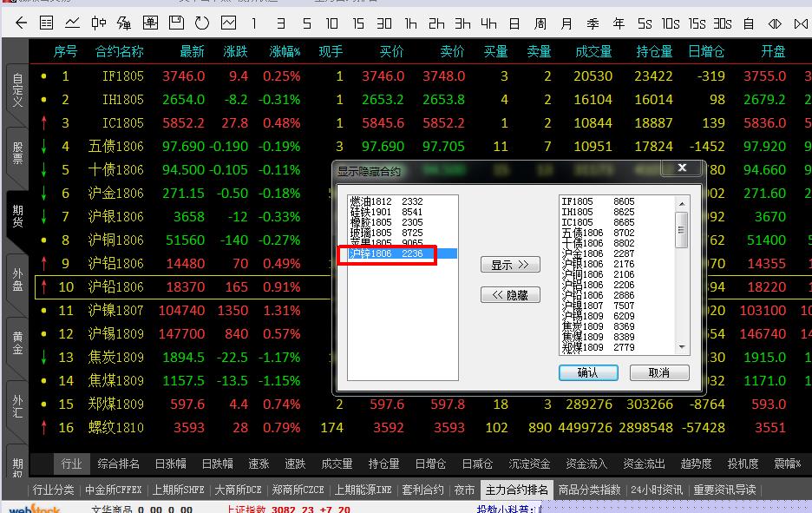Open the 资金流入 ranking tab
Screen dimensions: 812x513
(586, 464)
